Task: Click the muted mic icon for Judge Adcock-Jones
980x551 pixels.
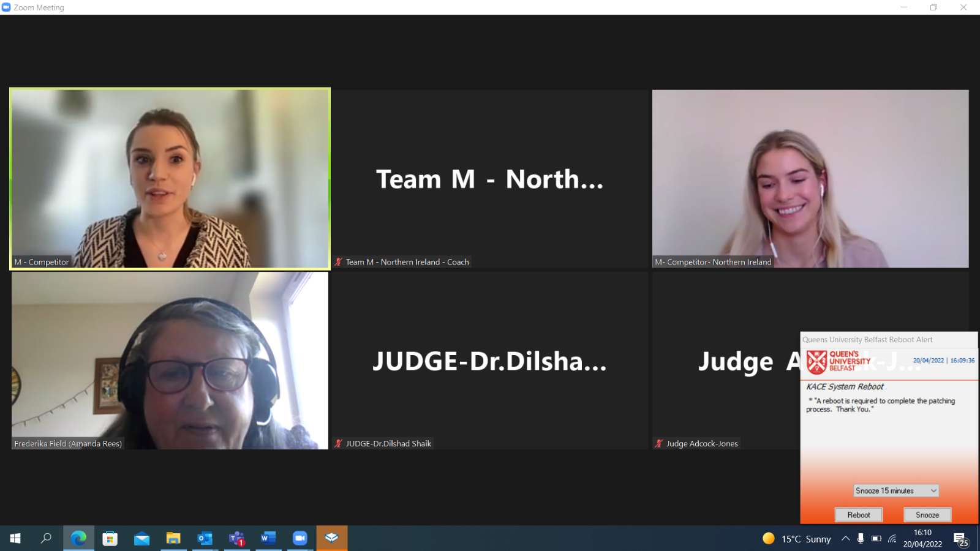Action: [658, 444]
